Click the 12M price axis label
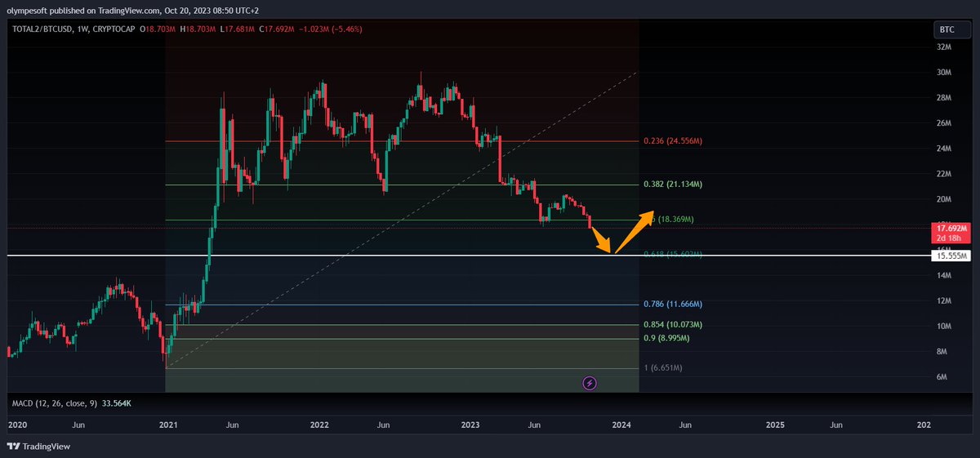Screen dimensions: 980x458 [945, 301]
